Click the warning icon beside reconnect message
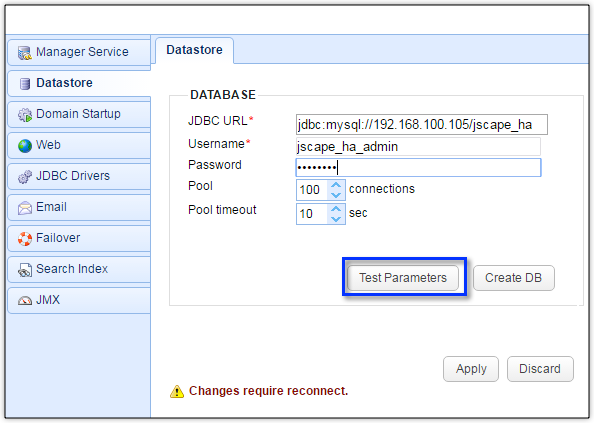The image size is (594, 423). [177, 392]
